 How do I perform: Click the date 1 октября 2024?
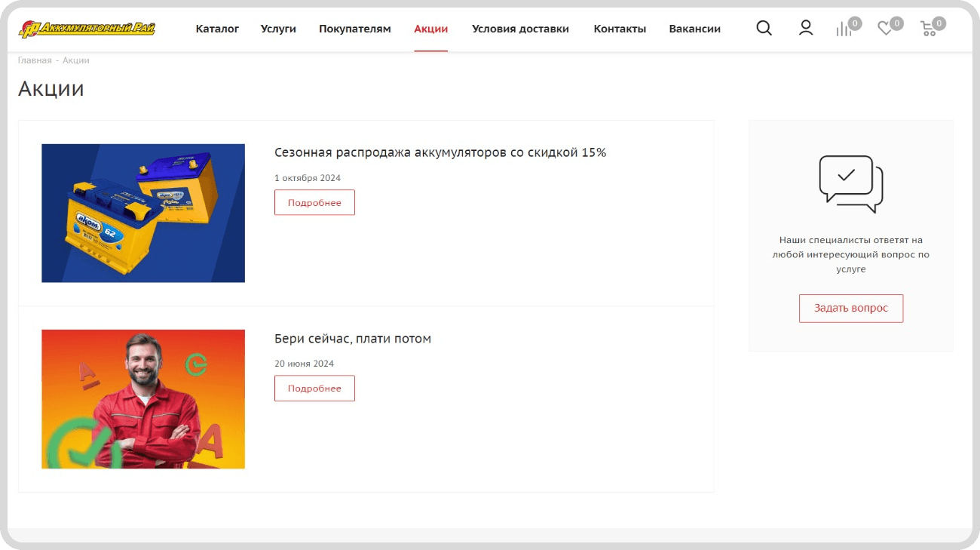click(308, 178)
